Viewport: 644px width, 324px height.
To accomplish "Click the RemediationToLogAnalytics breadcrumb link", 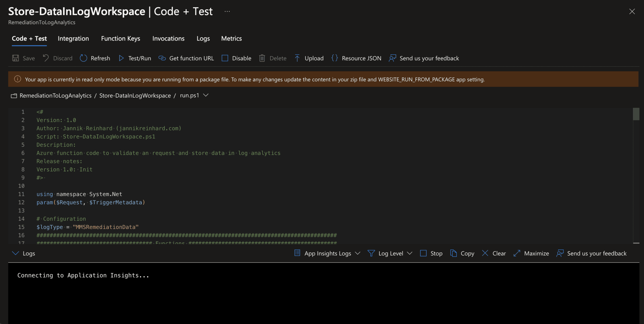I will (x=55, y=96).
